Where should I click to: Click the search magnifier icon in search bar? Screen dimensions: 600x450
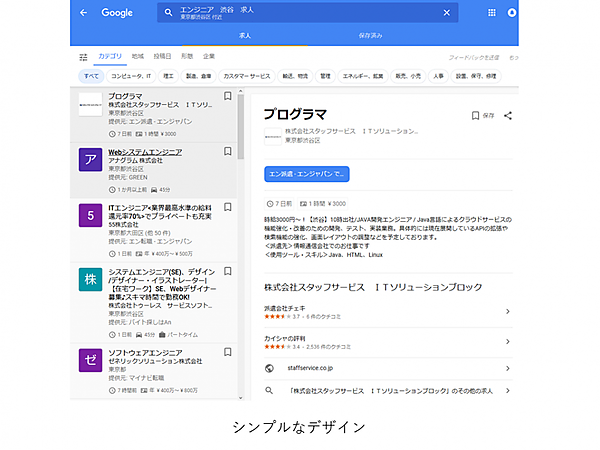click(169, 13)
